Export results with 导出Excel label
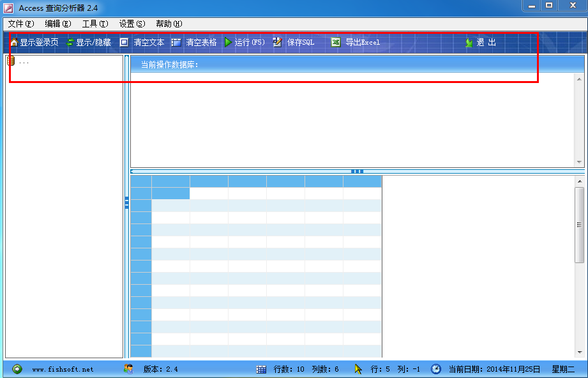This screenshot has height=378, width=588. click(363, 42)
